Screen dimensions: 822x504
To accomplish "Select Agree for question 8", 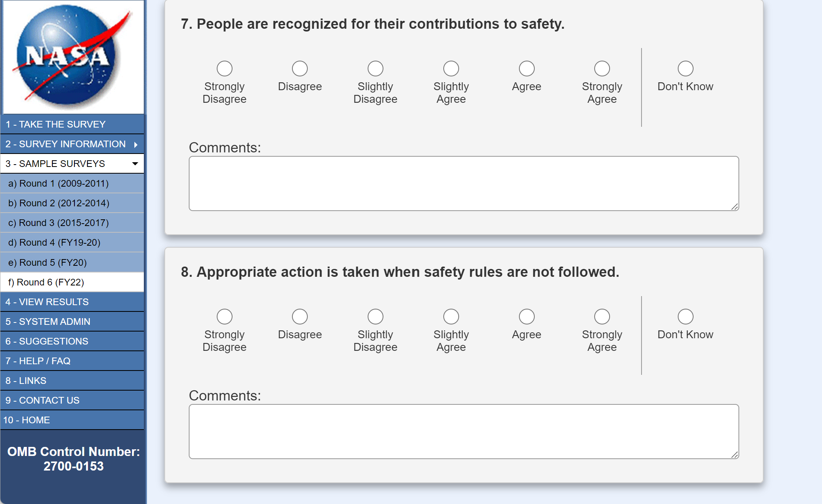I will pos(526,317).
